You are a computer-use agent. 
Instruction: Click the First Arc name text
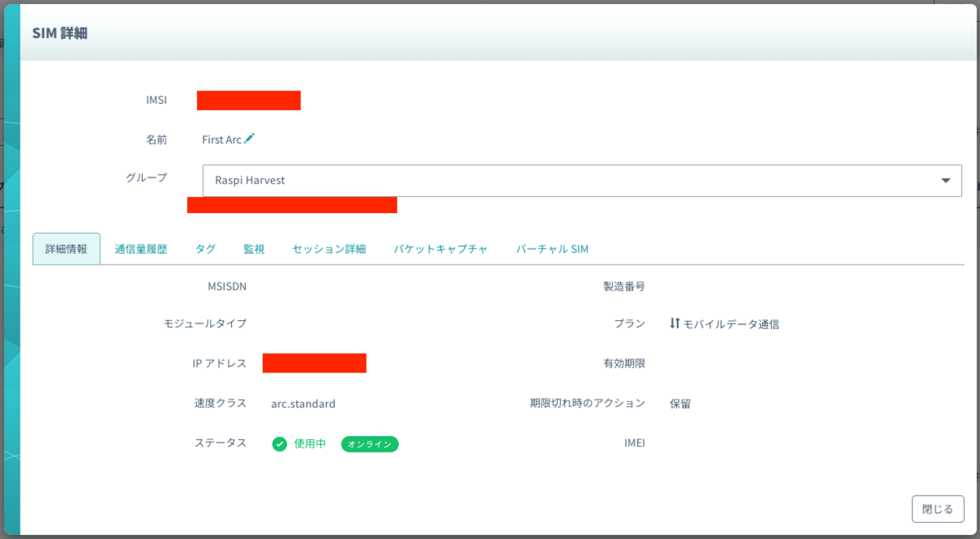(220, 139)
